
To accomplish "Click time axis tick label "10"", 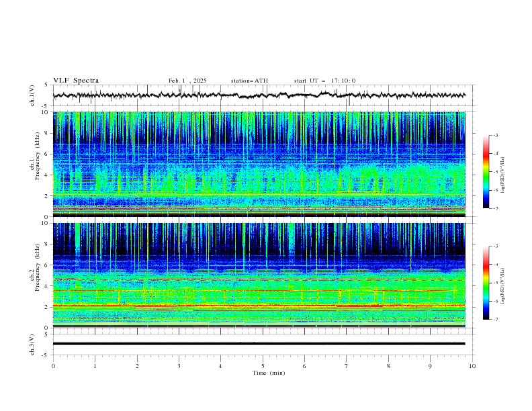I will click(472, 366).
